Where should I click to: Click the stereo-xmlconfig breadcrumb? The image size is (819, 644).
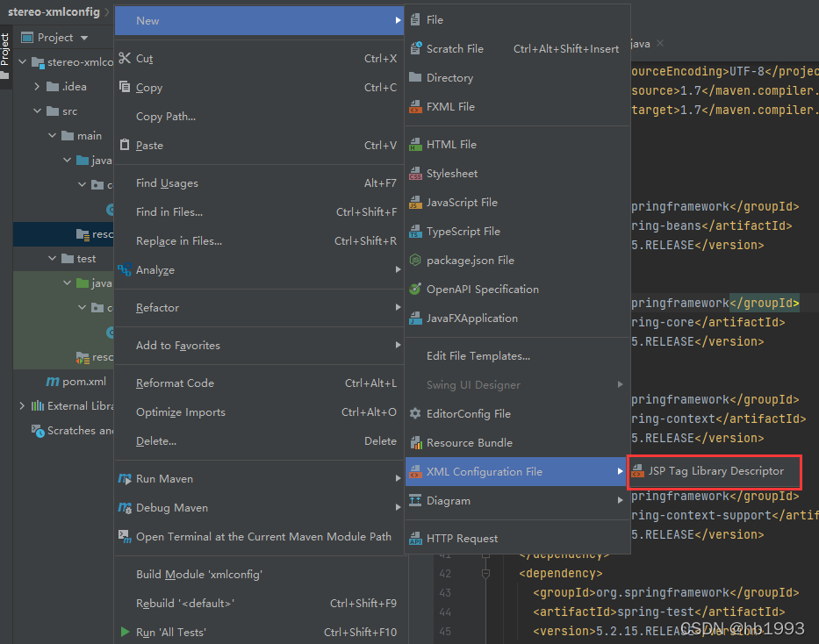54,11
